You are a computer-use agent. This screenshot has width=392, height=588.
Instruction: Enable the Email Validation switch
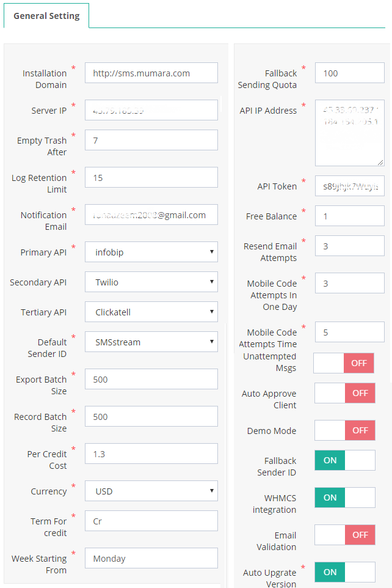click(x=344, y=535)
